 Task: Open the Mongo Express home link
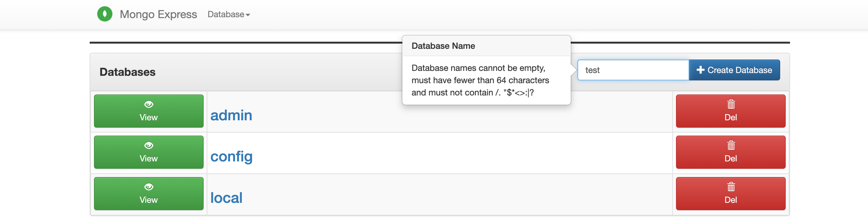[x=158, y=14]
